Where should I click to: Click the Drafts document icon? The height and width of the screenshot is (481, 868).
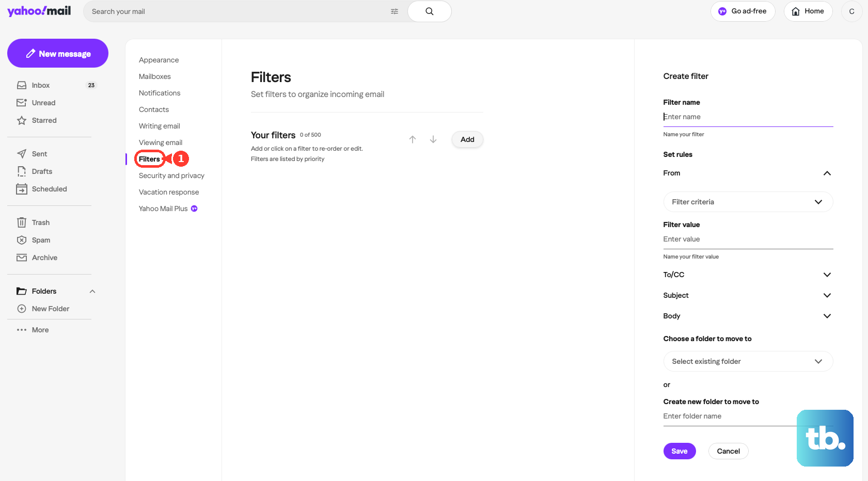click(x=22, y=171)
